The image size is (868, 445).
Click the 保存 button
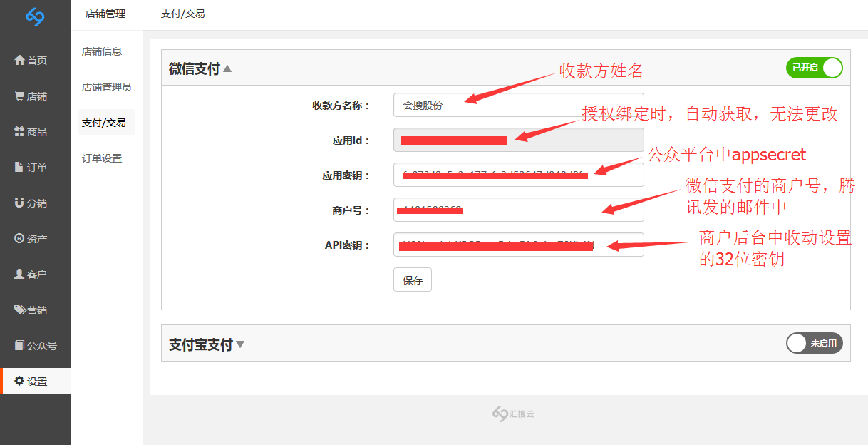(413, 280)
